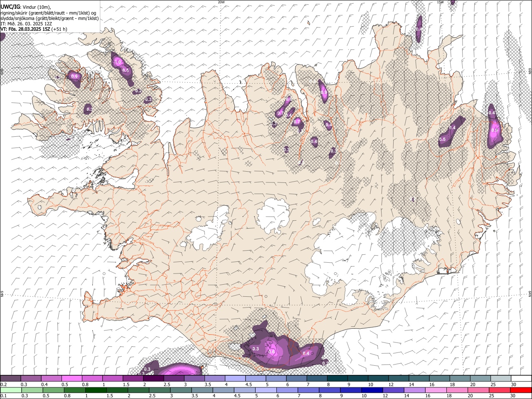Screen dimensions: 532x399
Task: Pick the darkest green 1–1.5 swatch, bottom row
Action: pos(96,390)
